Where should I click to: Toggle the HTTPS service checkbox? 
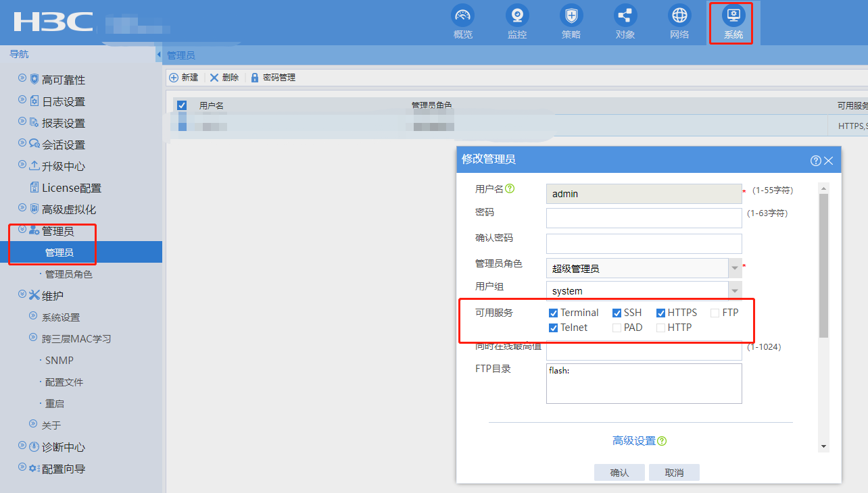click(661, 313)
